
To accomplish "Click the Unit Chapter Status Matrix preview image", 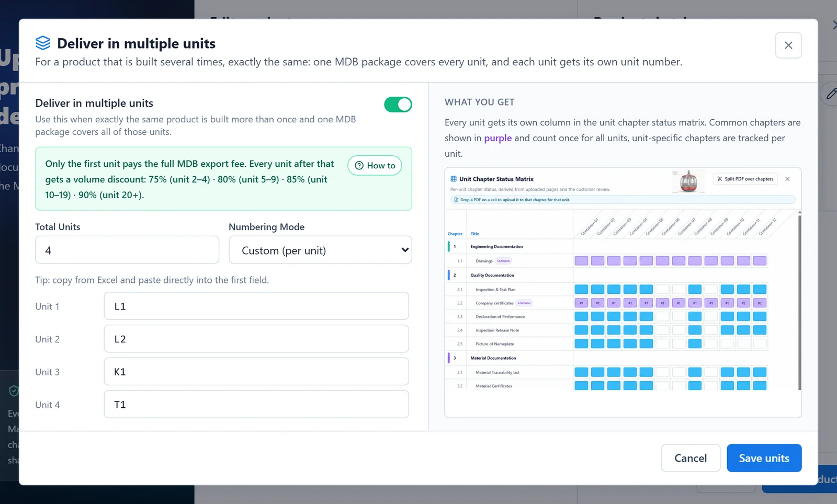I will pos(623,292).
